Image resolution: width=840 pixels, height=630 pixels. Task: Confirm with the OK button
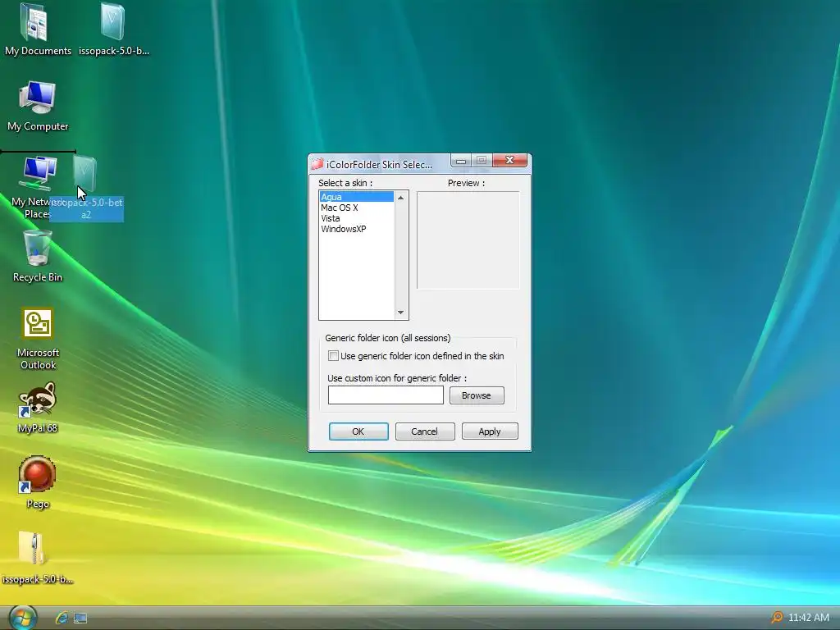tap(358, 431)
